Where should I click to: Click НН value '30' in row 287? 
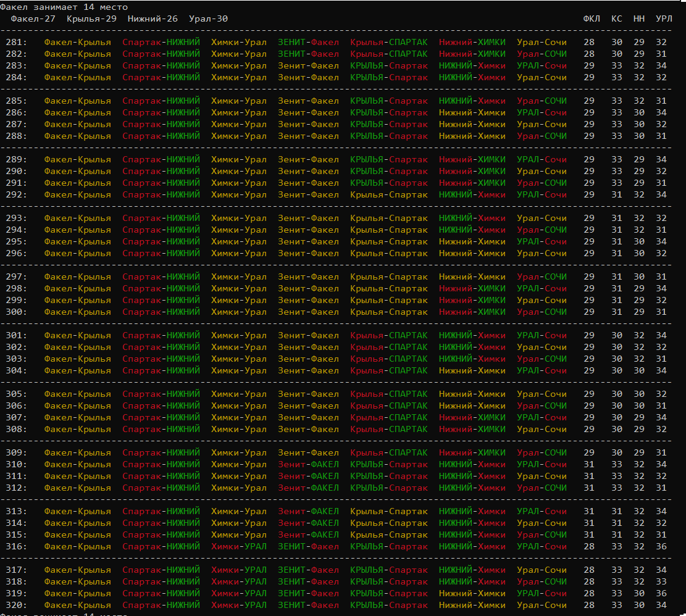tap(638, 125)
